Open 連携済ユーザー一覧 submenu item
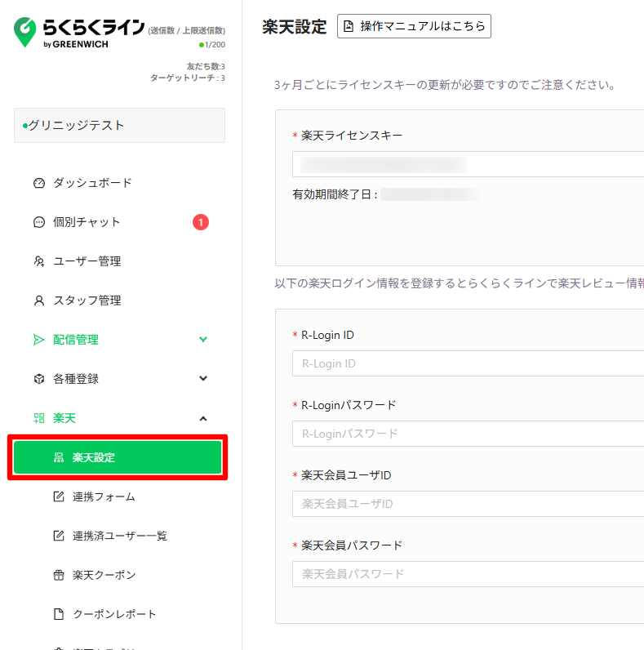The height and width of the screenshot is (650, 644). click(119, 536)
